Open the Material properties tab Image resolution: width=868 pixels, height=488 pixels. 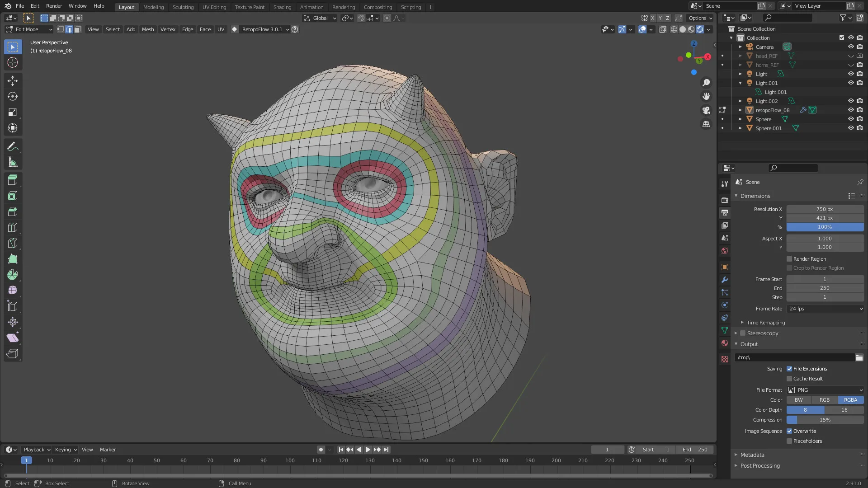(x=725, y=343)
